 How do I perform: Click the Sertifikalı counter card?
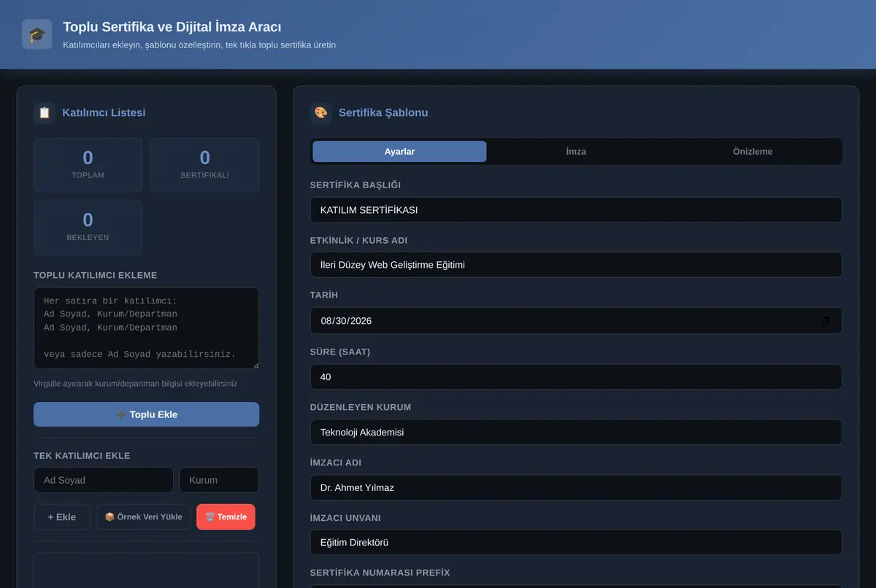coord(205,165)
